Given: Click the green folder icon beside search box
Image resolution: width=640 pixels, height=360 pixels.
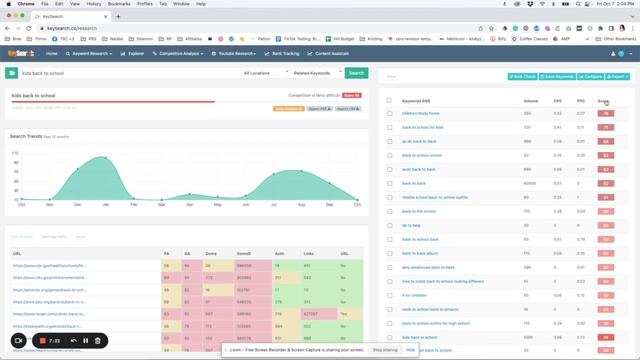Looking at the screenshot, I should coord(11,73).
